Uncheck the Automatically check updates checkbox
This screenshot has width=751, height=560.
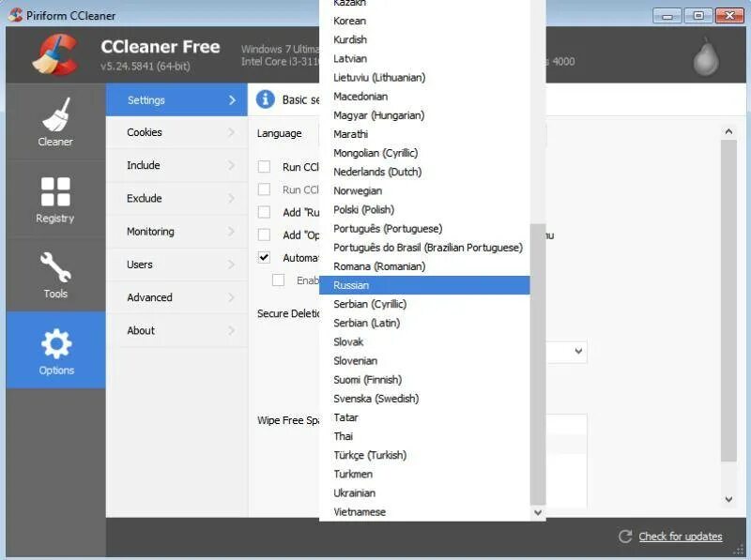point(264,258)
